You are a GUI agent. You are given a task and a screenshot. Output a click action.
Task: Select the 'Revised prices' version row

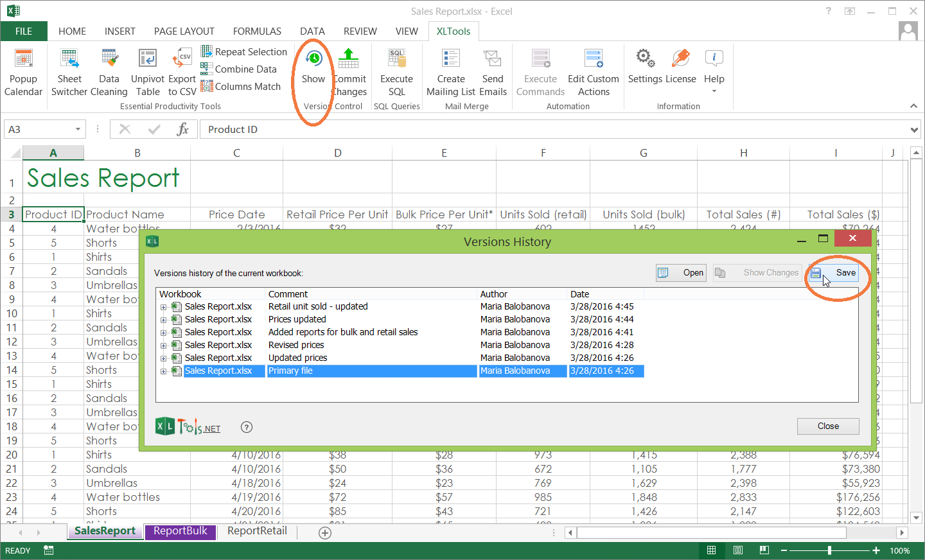[296, 345]
